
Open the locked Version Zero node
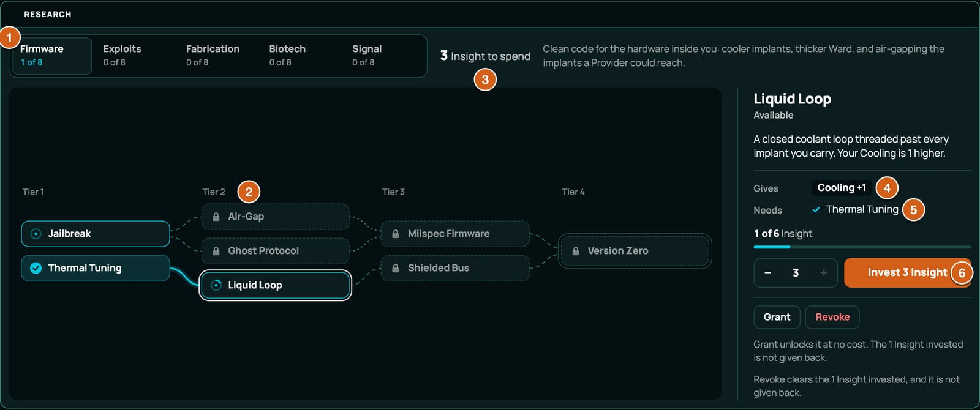[635, 251]
